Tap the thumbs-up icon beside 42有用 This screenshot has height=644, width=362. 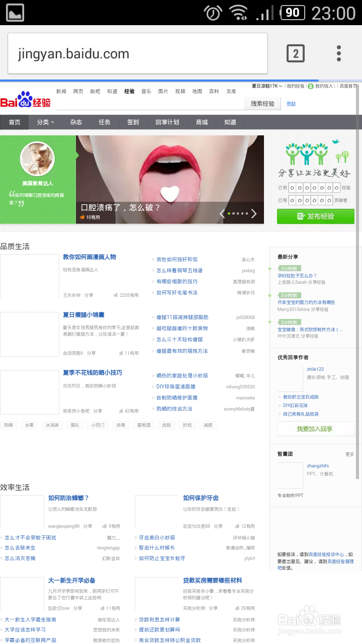121,411
